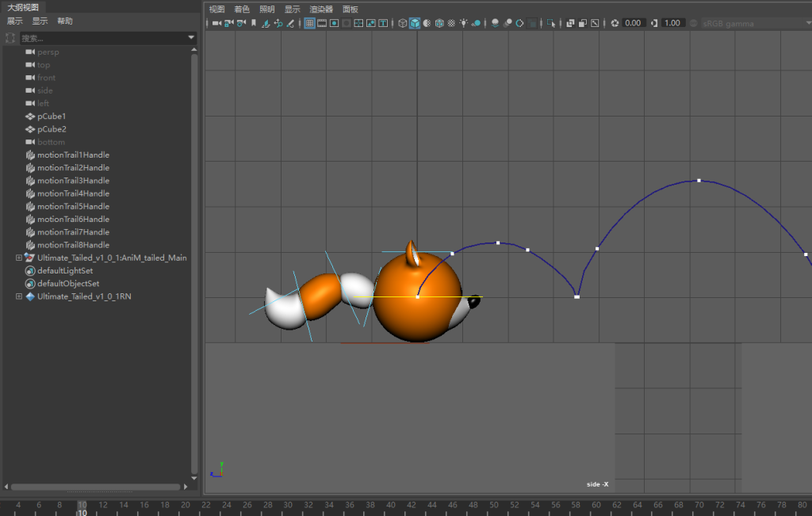Toggle the Textured display checker icon
The height and width of the screenshot is (516, 812).
(451, 23)
